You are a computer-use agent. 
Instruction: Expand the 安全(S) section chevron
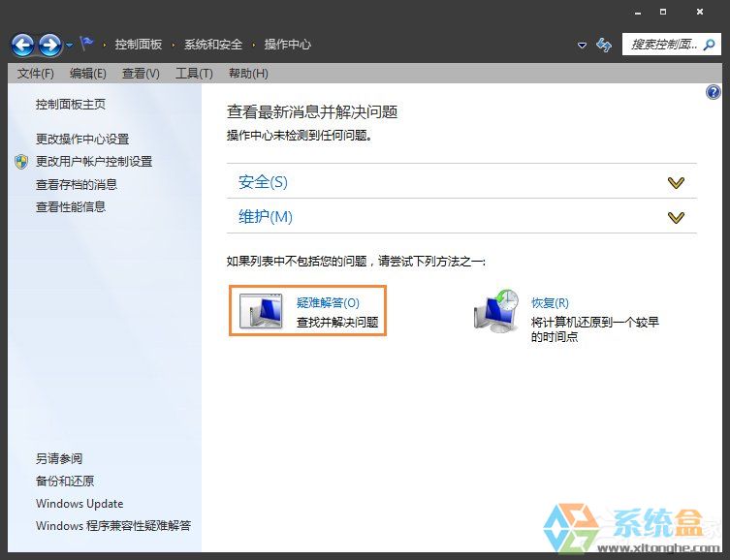click(x=676, y=182)
